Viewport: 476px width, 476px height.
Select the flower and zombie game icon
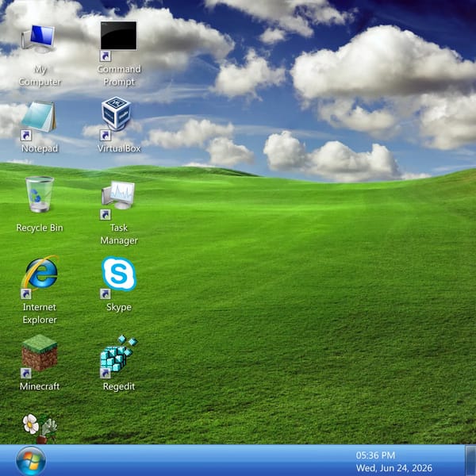point(40,428)
